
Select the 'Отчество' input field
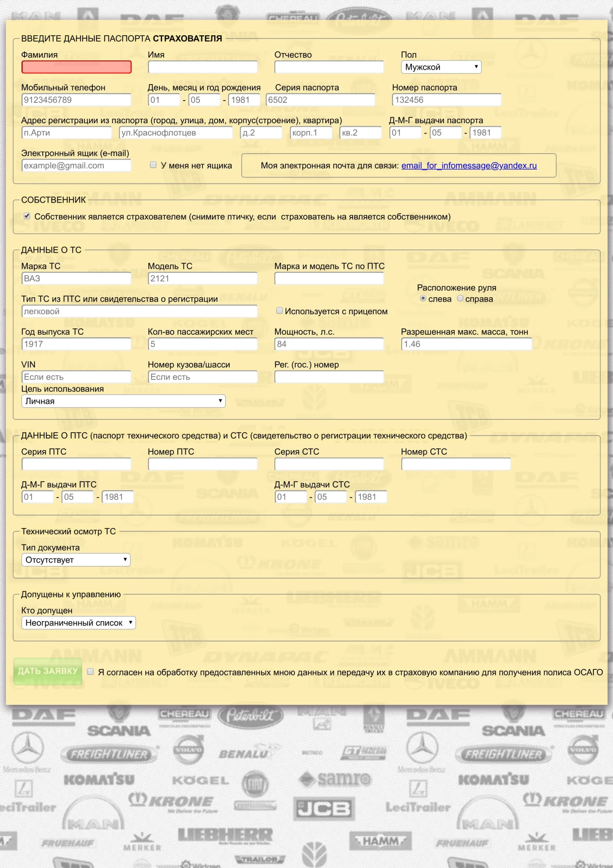(329, 67)
